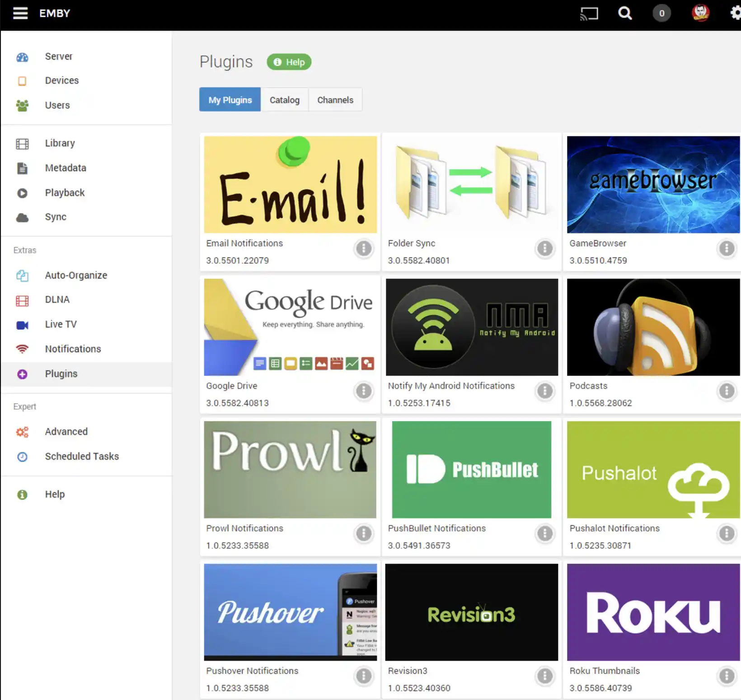The width and height of the screenshot is (741, 700).
Task: Click the gamebrowser thumbnail image
Action: click(653, 185)
